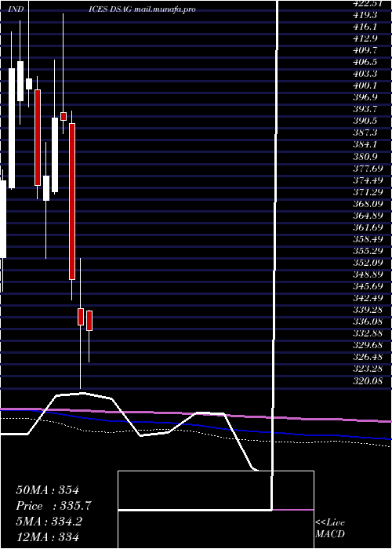
Task: Click the <<Live MACD label
Action: click(330, 528)
